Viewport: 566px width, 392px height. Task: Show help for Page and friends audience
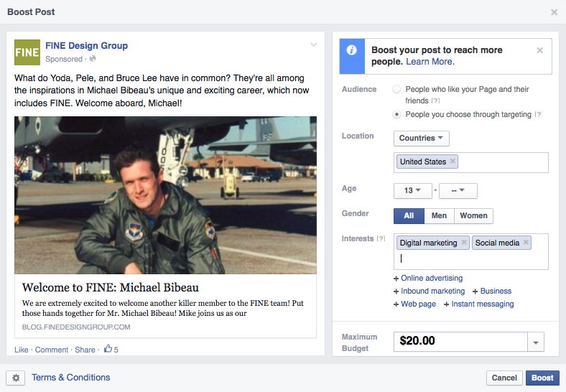436,101
